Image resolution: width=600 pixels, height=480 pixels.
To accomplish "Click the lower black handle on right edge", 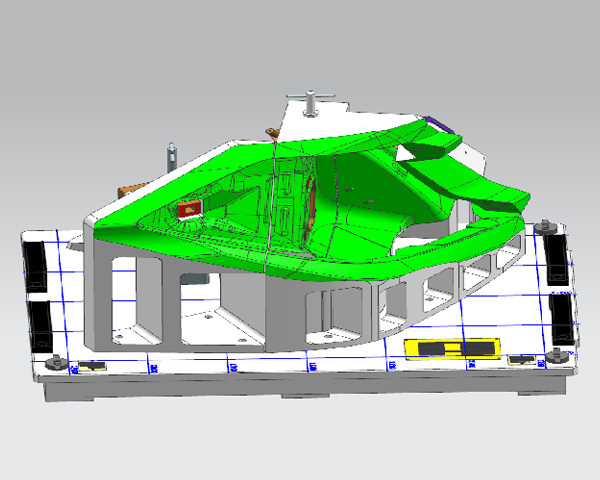I will click(561, 317).
